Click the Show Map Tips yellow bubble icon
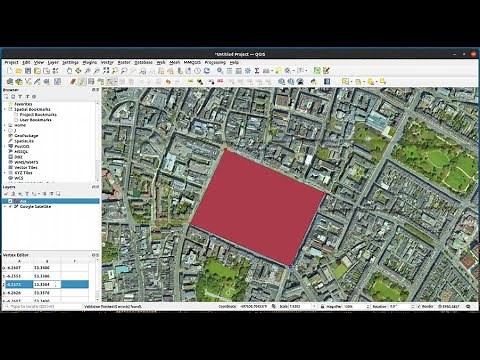This screenshot has width=480, height=360. [278, 71]
